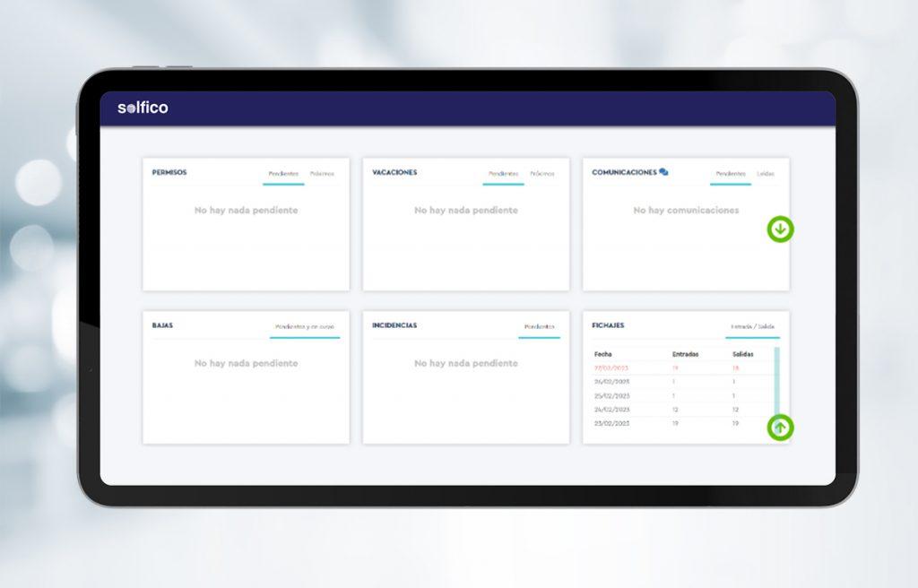Click the chat bubbles icon beside COMUNICACIONES
The height and width of the screenshot is (588, 918).
pyautogui.click(x=664, y=171)
